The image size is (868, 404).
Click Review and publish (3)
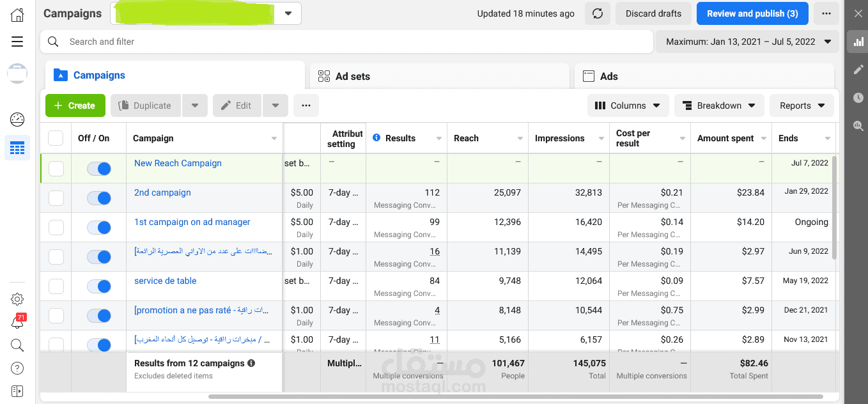(752, 13)
